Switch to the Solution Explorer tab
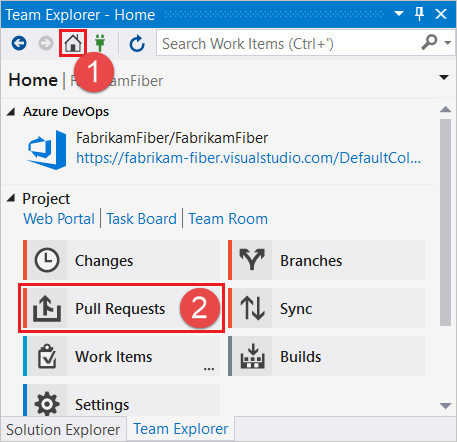The width and height of the screenshot is (457, 442). point(63,429)
